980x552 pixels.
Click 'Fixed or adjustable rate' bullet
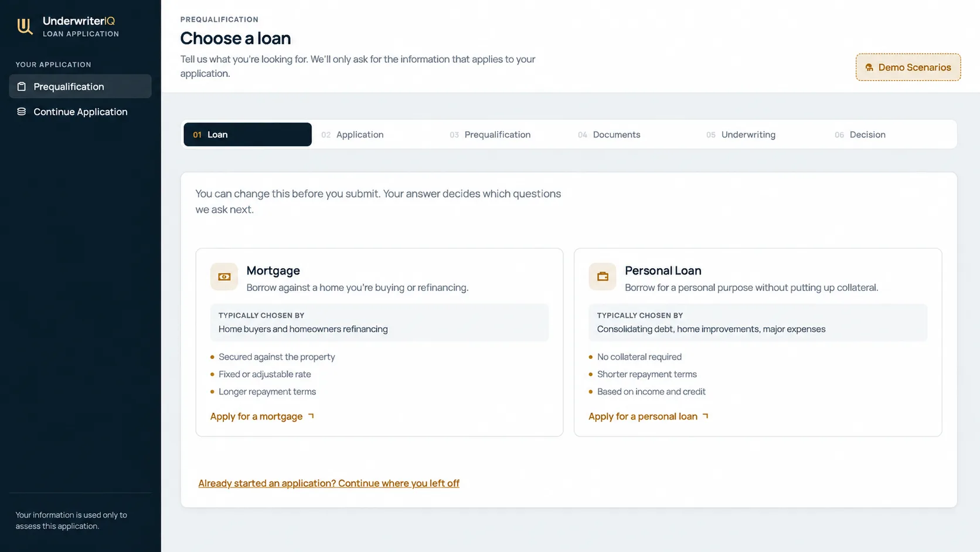tap(265, 374)
